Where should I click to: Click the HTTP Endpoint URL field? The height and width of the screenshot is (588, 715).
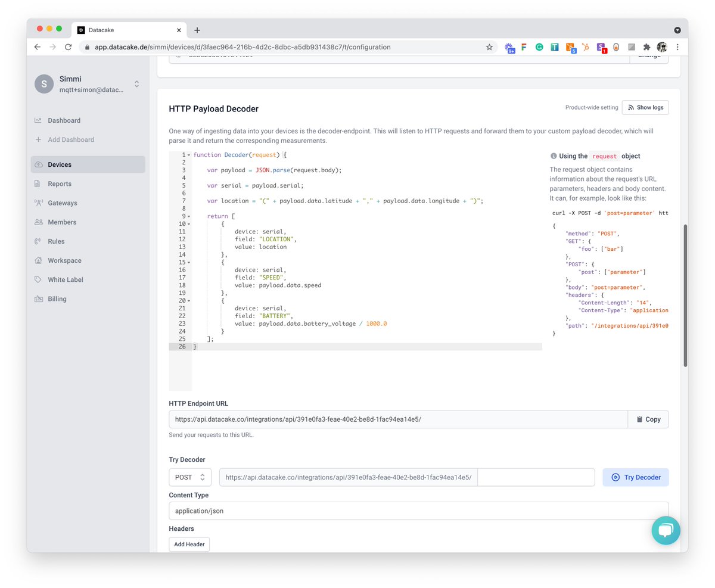[x=398, y=419]
